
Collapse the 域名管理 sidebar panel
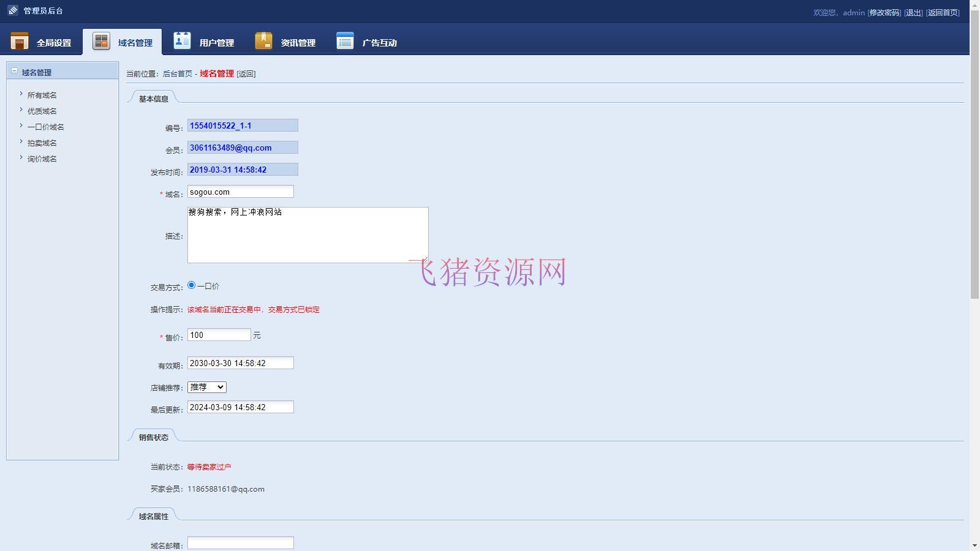click(x=14, y=70)
